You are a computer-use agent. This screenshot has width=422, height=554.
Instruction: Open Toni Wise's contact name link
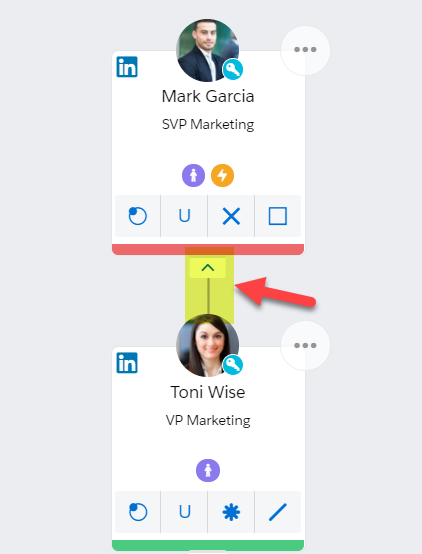pos(208,392)
